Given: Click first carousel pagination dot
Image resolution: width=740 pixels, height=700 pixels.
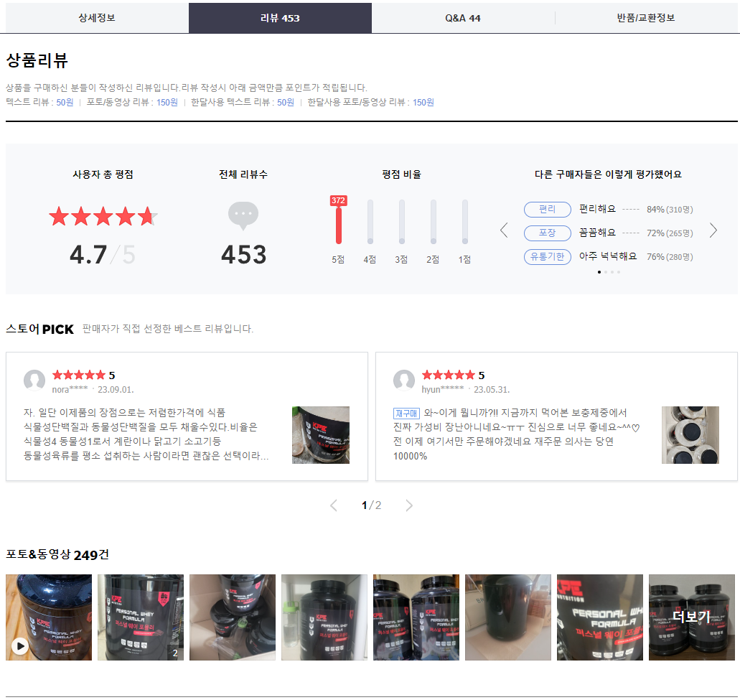Looking at the screenshot, I should pos(599,272).
